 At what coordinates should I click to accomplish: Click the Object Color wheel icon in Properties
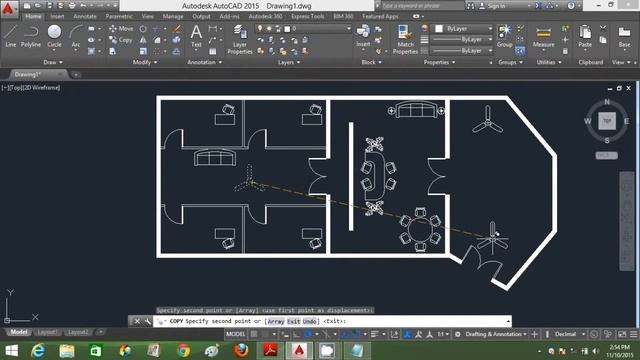pyautogui.click(x=424, y=29)
